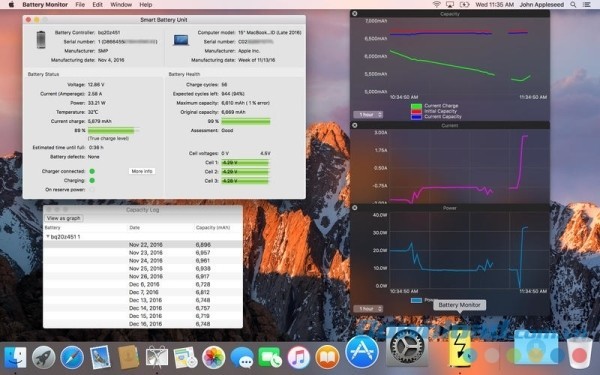
Task: Open Mail from the Dock
Action: 100,357
